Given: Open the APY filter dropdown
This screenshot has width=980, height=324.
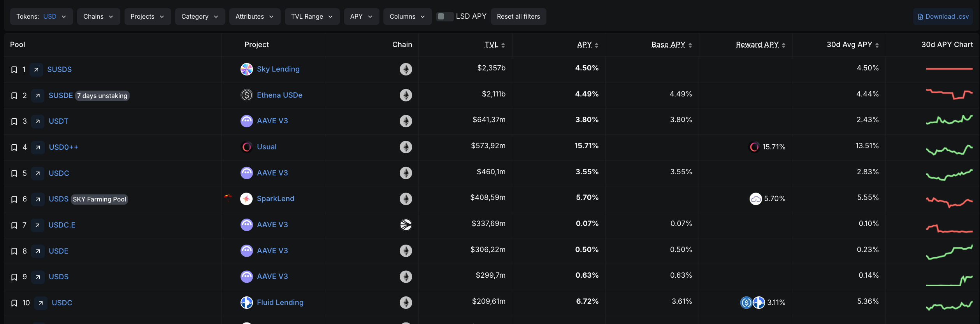Looking at the screenshot, I should click(x=362, y=16).
